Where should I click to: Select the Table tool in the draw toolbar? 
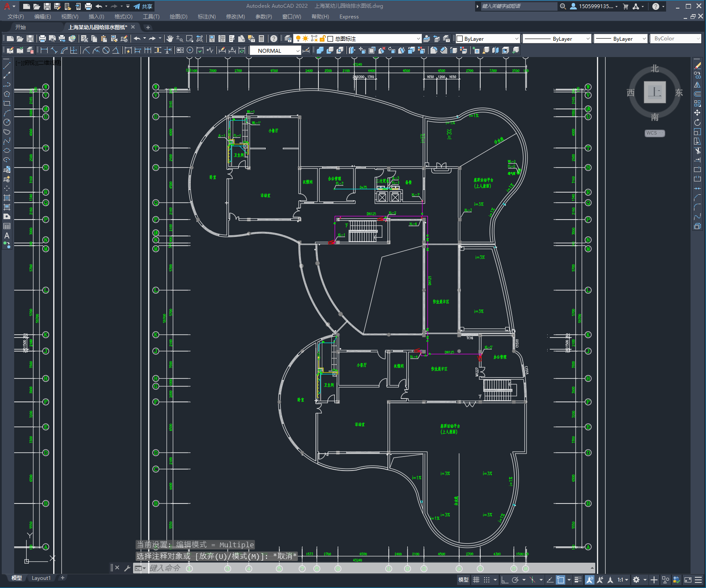click(x=7, y=226)
